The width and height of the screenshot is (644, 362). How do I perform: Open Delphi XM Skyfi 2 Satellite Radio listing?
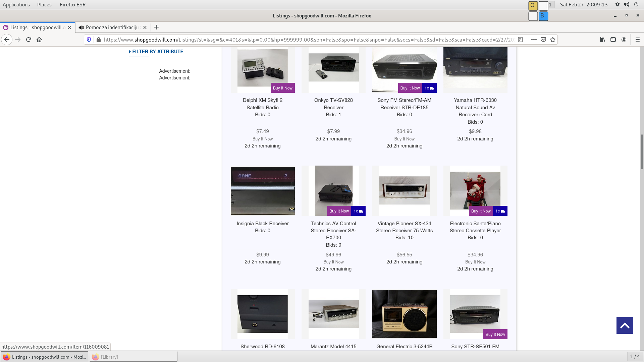point(263,104)
